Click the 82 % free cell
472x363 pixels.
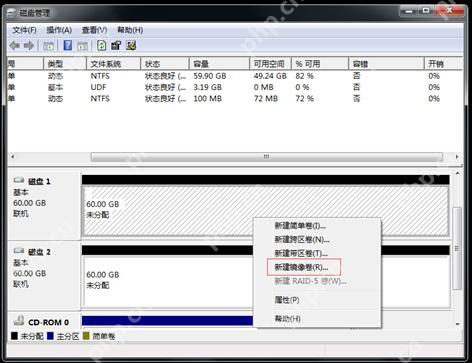(x=304, y=76)
